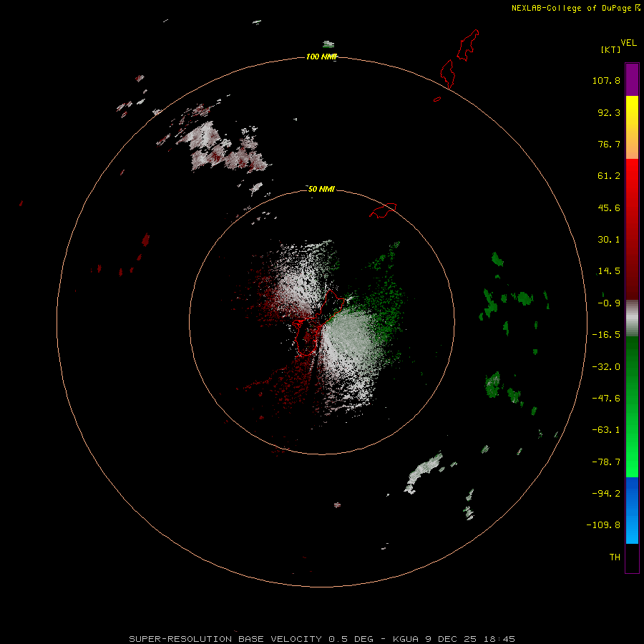Click the 61.2 legend value
Image resolution: width=644 pixels, height=644 pixels.
tap(609, 176)
